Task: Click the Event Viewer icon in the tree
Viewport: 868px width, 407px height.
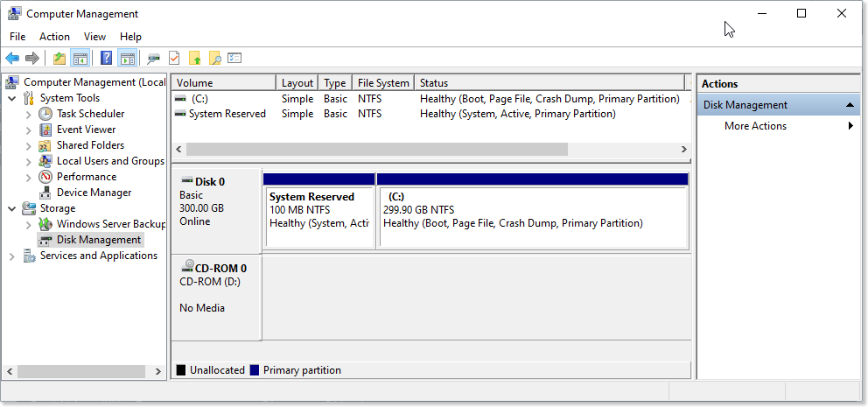Action: pyautogui.click(x=45, y=130)
